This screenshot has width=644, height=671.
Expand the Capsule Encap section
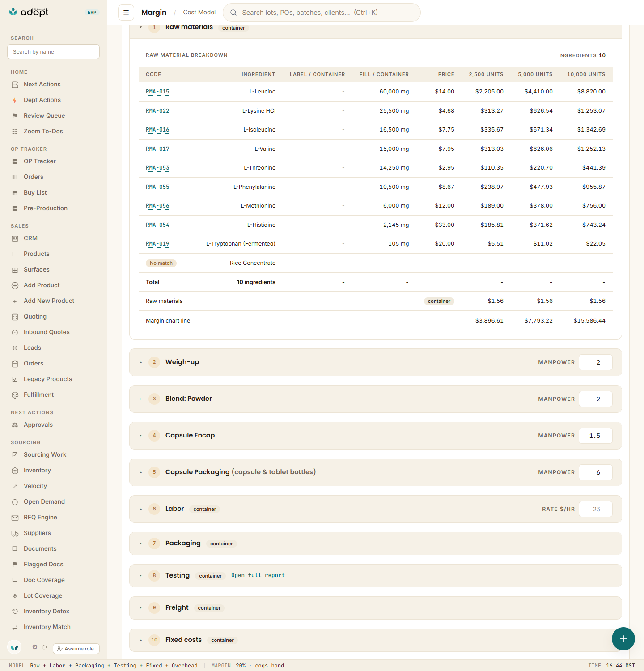[x=141, y=436]
